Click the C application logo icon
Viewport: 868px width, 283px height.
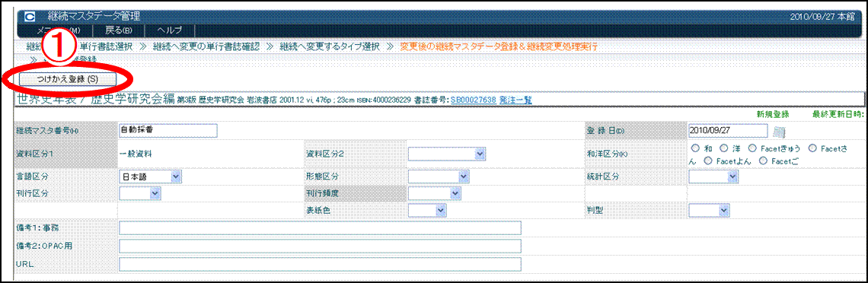pos(30,17)
